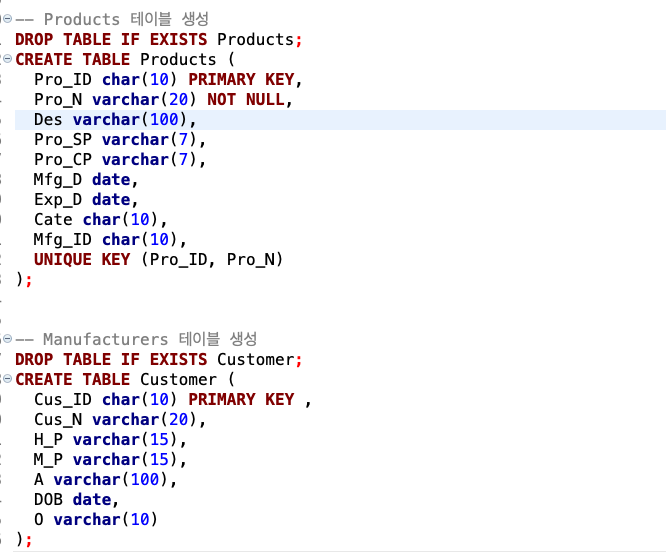Click the 'Cate char(10)' line
Image resolution: width=666 pixels, height=552 pixels.
pos(101,220)
